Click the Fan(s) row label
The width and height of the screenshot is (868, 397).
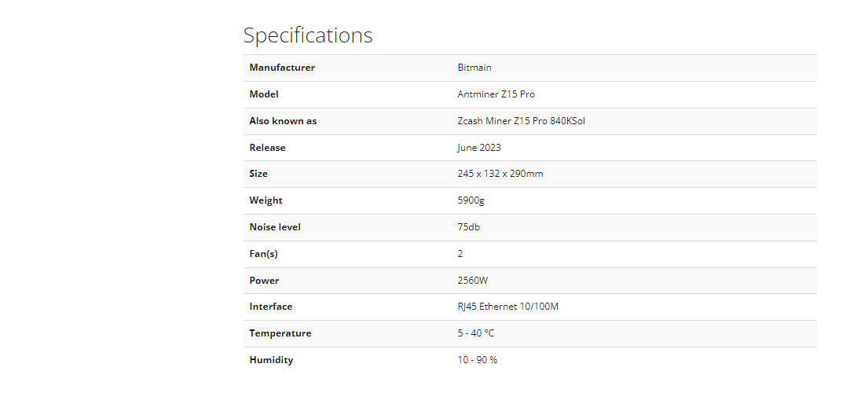[263, 254]
